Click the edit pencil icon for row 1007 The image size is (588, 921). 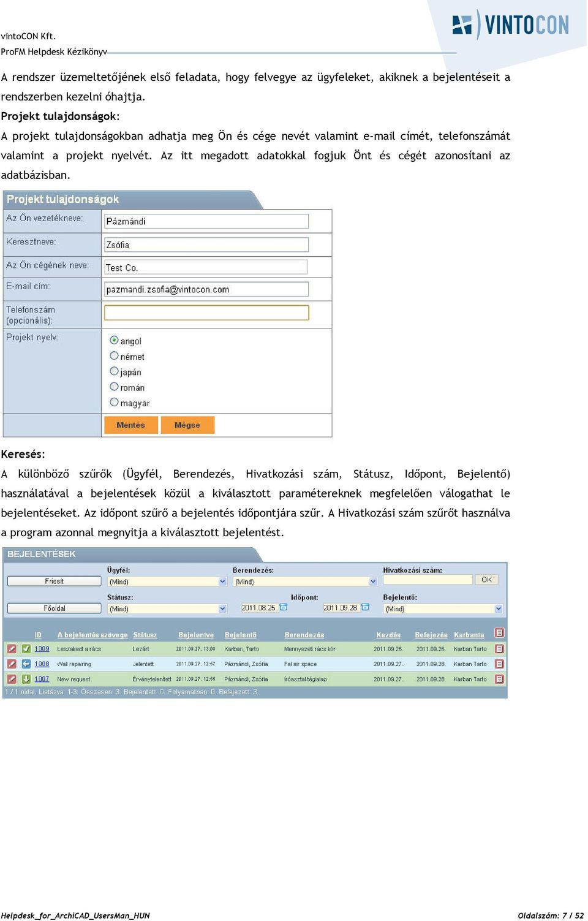11,679
